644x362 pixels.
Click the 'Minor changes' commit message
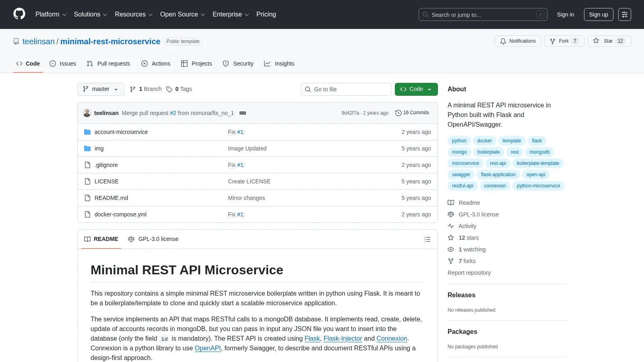point(246,198)
